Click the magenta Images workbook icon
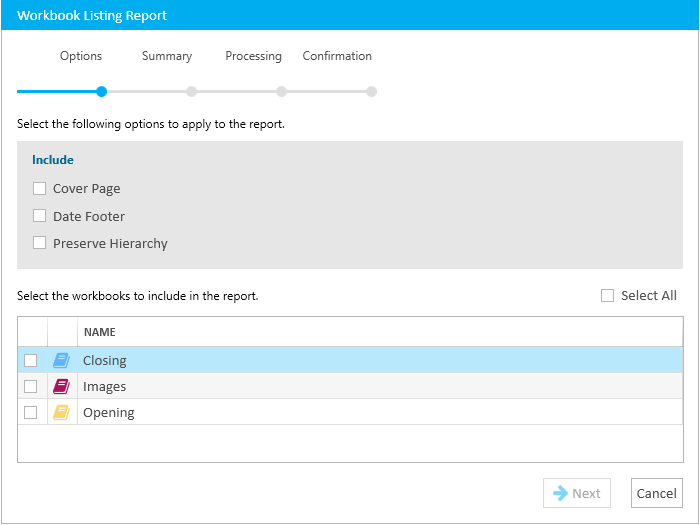This screenshot has width=700, height=525. (62, 386)
